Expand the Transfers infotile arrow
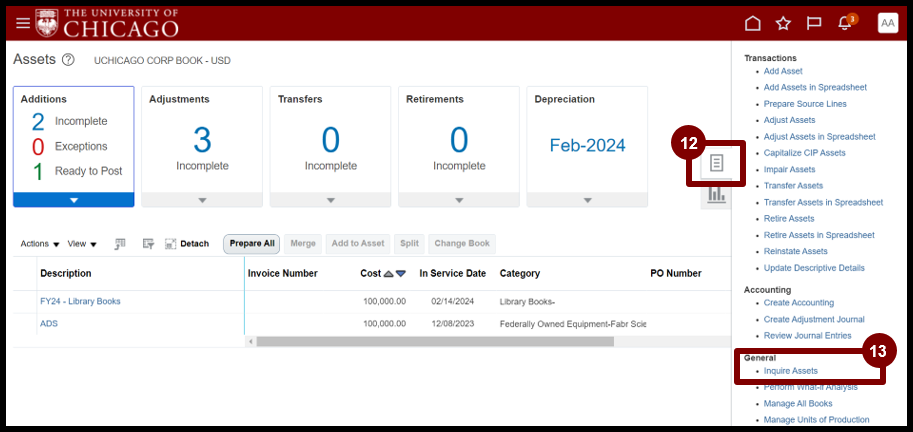Screen dimensions: 913x432 [331, 200]
